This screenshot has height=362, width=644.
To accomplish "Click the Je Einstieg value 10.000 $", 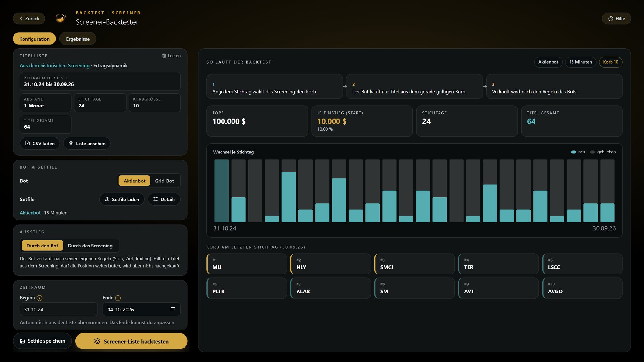I will point(332,121).
